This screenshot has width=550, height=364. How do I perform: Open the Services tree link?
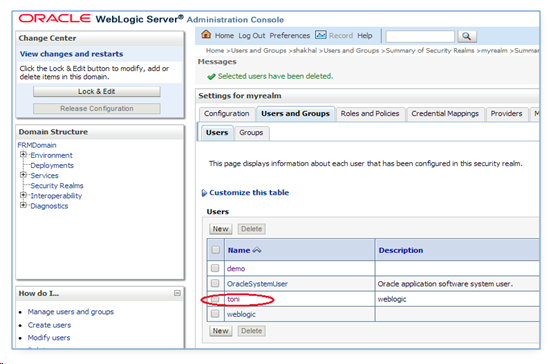(44, 176)
